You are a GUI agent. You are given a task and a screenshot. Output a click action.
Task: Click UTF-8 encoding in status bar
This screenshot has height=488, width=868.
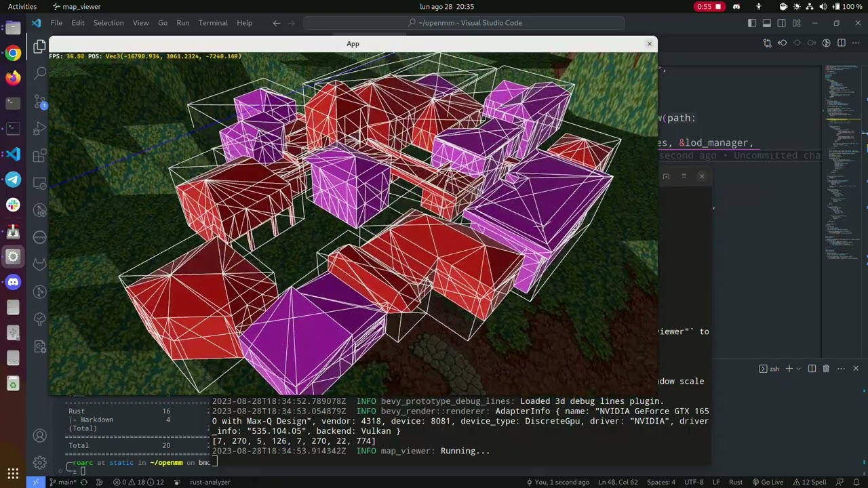pyautogui.click(x=694, y=482)
